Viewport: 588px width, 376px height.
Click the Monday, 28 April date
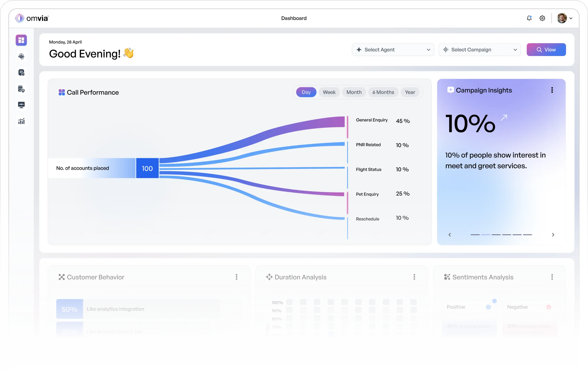pyautogui.click(x=65, y=42)
